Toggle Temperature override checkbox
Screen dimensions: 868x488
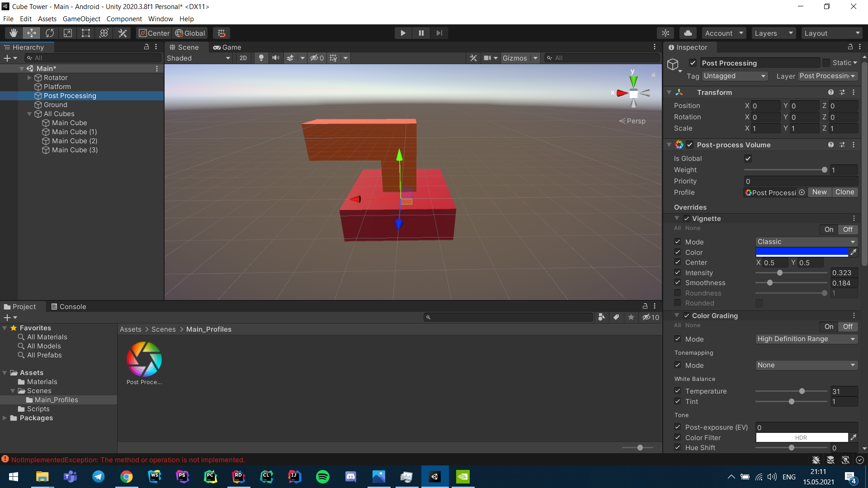678,391
